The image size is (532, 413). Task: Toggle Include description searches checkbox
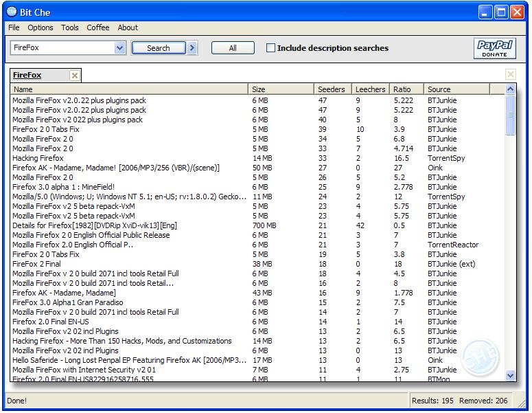pos(270,48)
